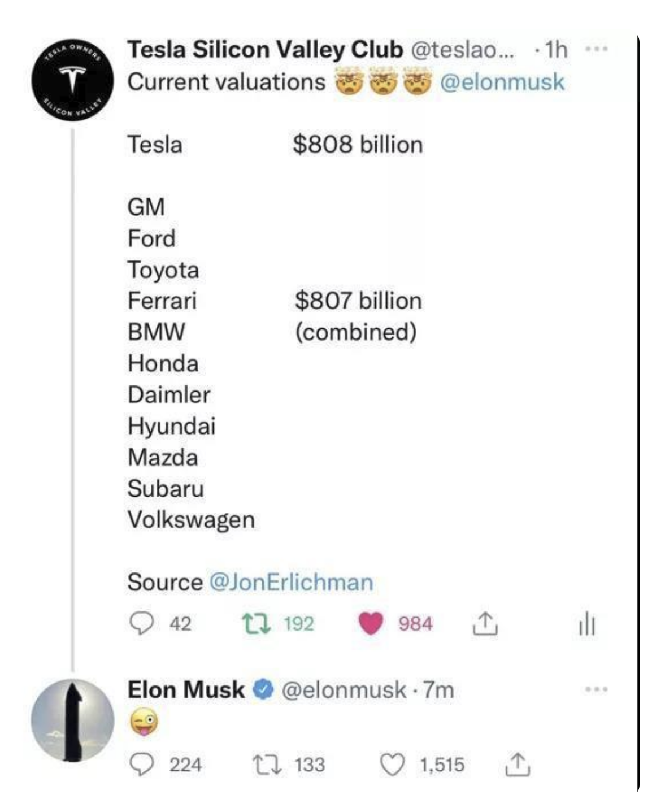Screen dimensions: 652x812
Task: Reply to Elon Musk's emoji tweet
Action: [141, 765]
